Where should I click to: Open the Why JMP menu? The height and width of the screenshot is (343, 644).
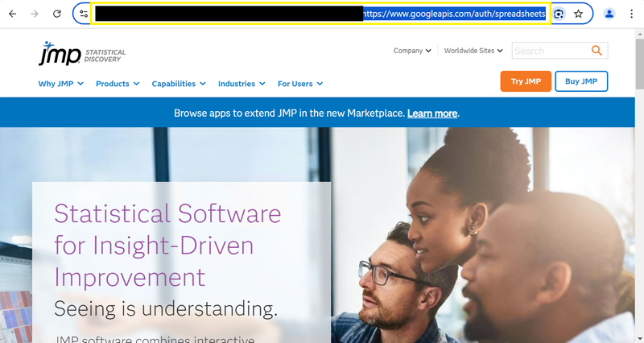(x=61, y=84)
